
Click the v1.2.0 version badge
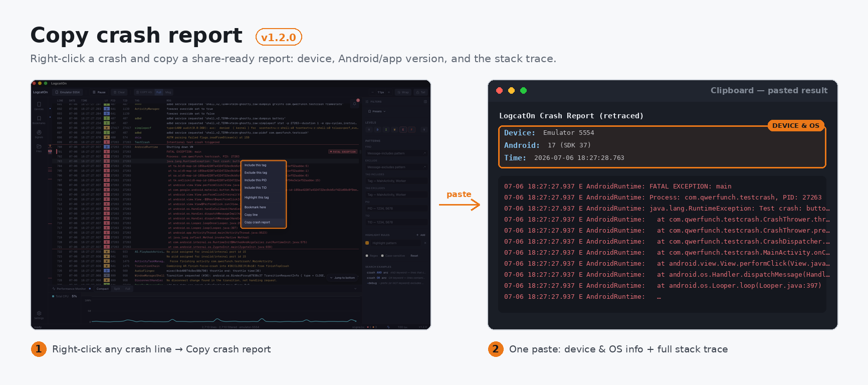[279, 37]
